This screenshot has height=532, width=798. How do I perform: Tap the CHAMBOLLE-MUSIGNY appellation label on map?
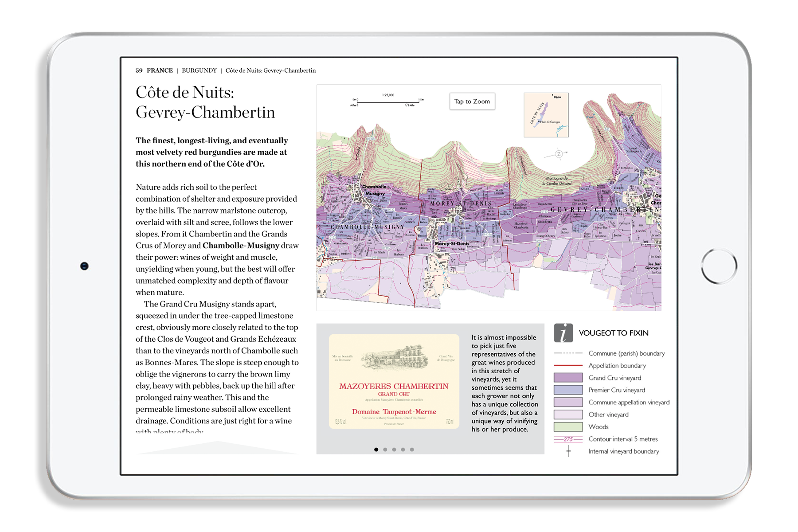tap(368, 227)
